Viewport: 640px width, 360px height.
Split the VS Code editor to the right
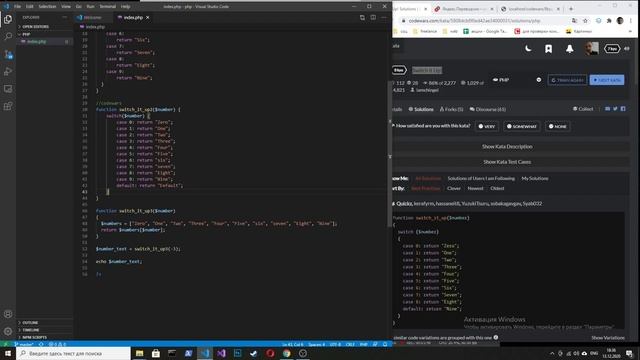point(373,18)
